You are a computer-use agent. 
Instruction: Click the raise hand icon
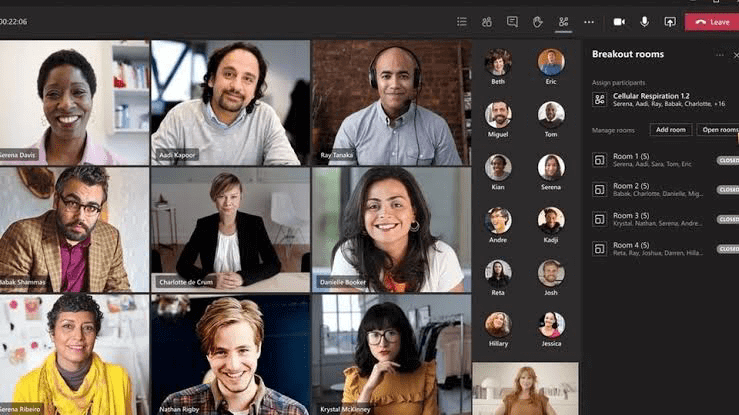coord(537,21)
